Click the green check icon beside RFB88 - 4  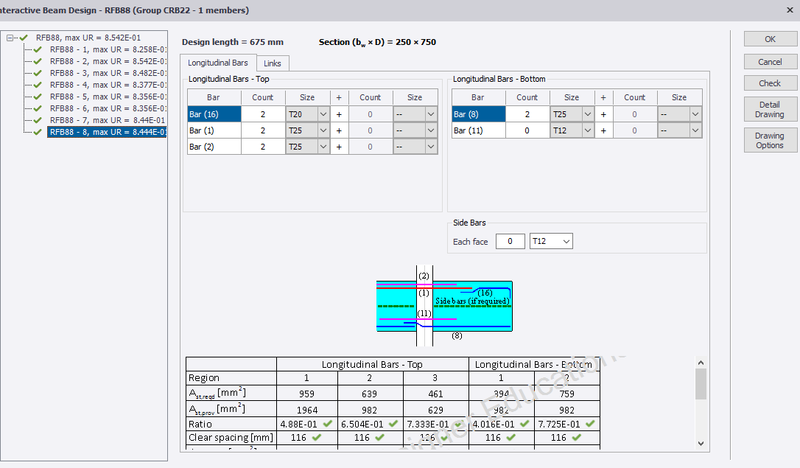point(37,85)
